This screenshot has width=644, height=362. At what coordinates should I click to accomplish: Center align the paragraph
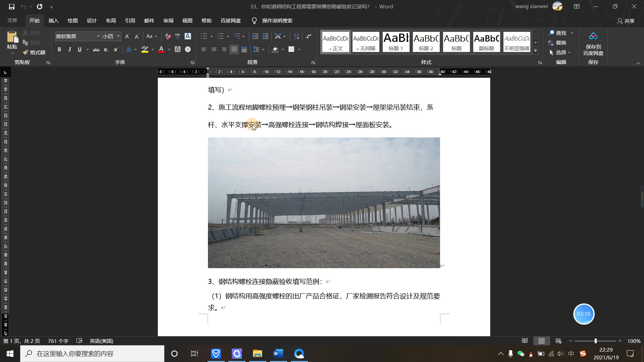(214, 49)
